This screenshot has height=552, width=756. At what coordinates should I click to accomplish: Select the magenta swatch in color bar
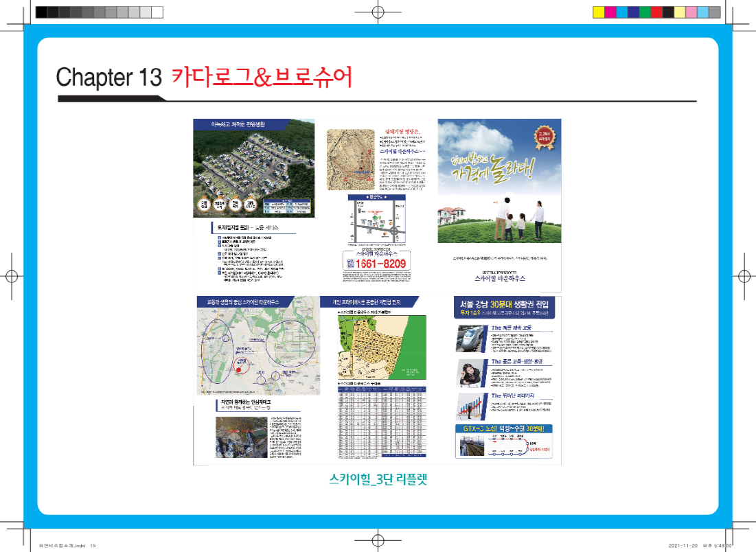pos(609,12)
